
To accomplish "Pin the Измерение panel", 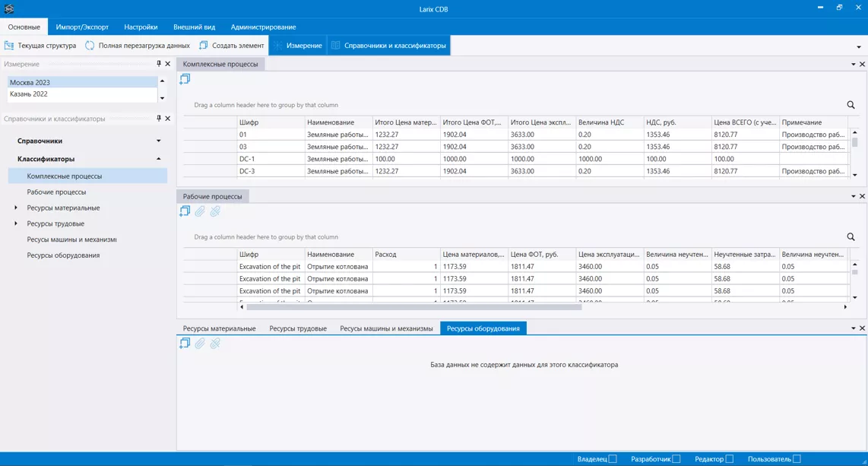I will (159, 64).
